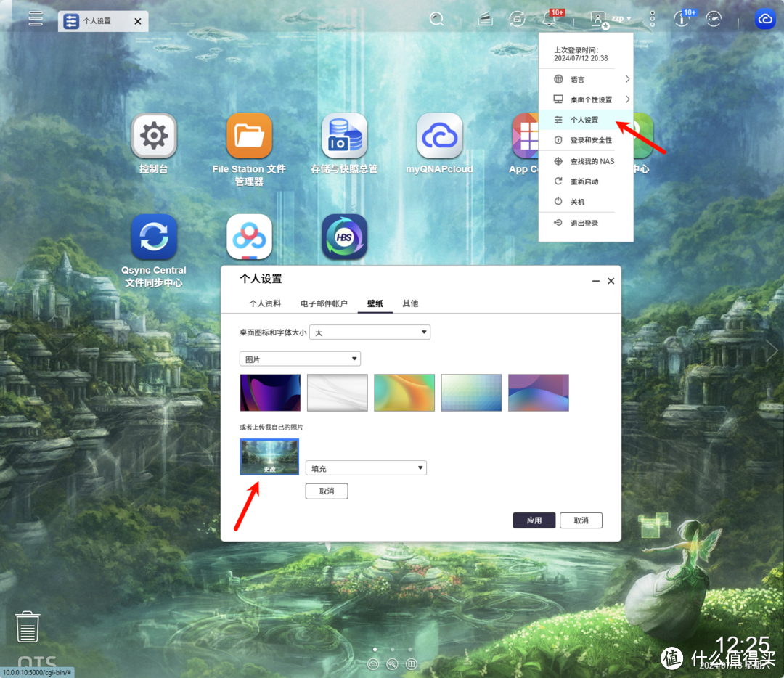Viewport: 784px width, 678px height.
Task: Click the first bottom dock circular icon
Action: click(x=373, y=663)
